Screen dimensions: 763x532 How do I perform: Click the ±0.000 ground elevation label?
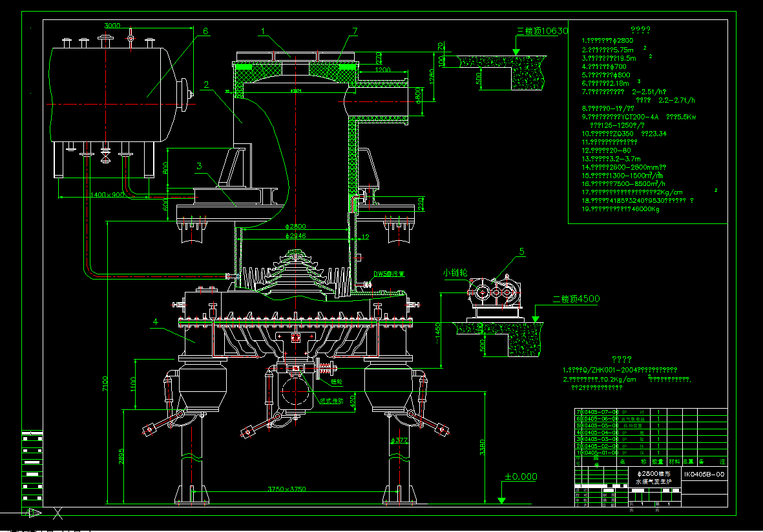coord(521,476)
